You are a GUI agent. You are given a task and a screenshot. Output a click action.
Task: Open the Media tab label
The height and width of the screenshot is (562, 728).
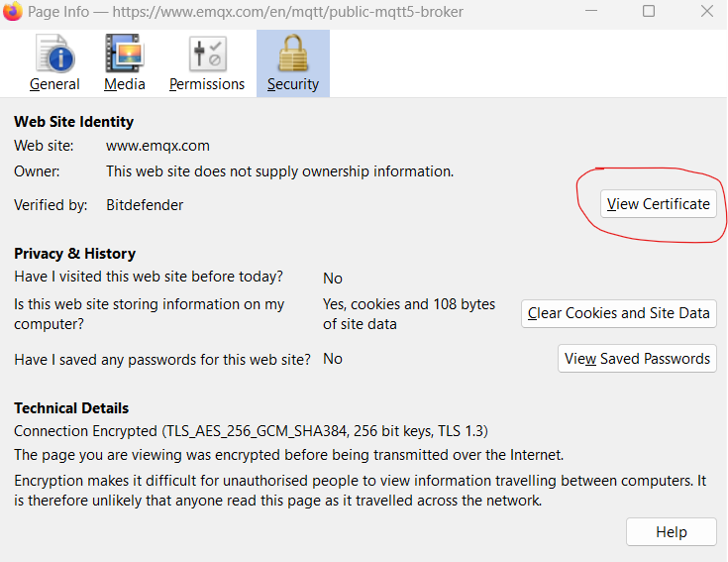coord(125,84)
